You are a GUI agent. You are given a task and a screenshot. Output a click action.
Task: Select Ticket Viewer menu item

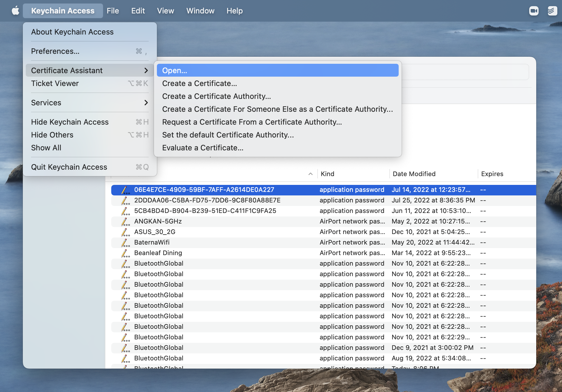coord(90,83)
